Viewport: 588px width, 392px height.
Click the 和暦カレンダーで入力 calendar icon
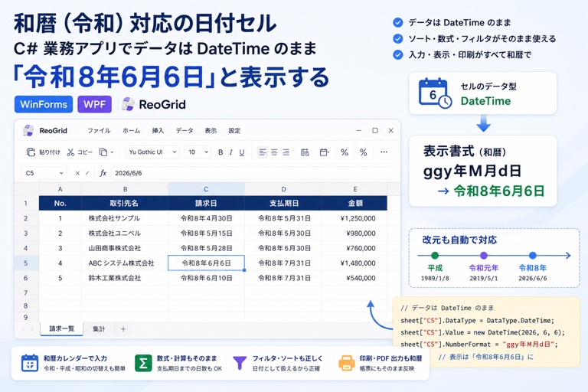tap(30, 363)
